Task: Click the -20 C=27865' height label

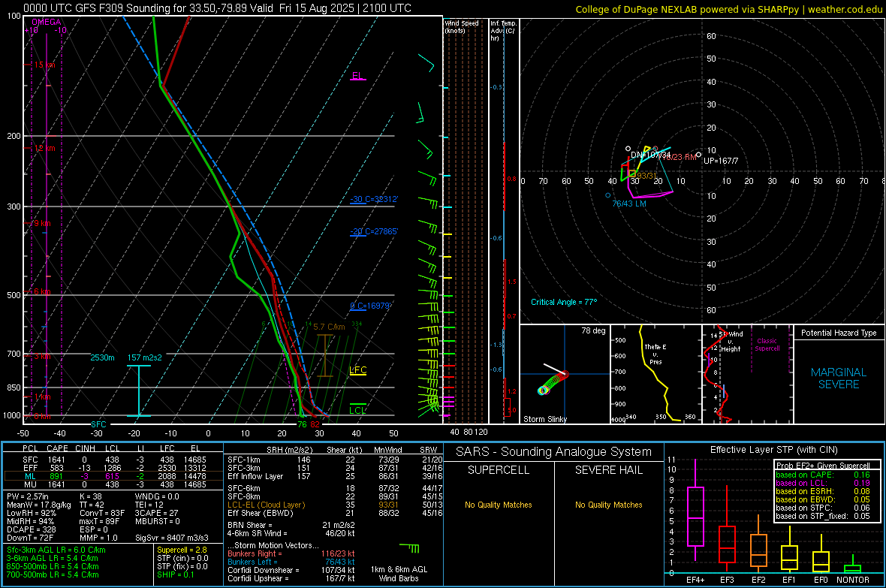Action: tap(374, 232)
